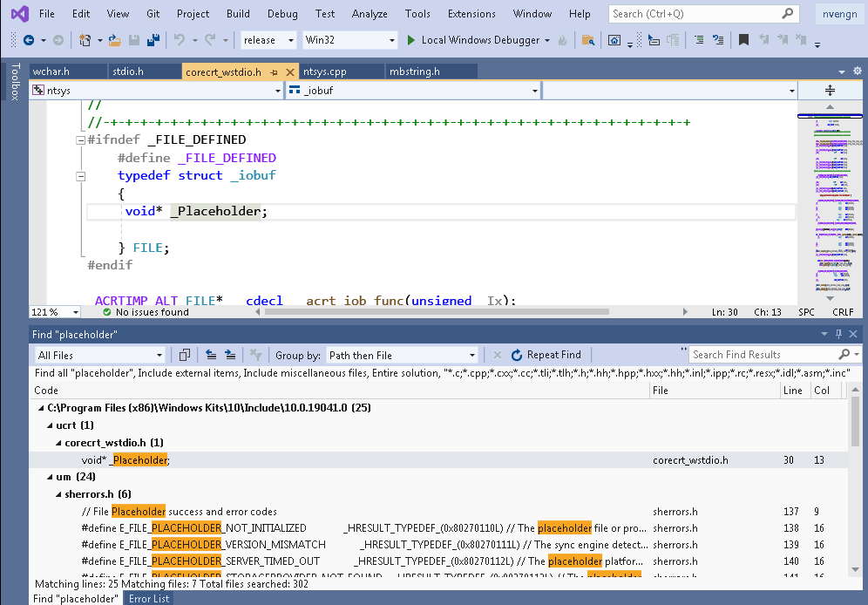The height and width of the screenshot is (605, 868).
Task: Open the Win32 platform dropdown
Action: coord(349,40)
